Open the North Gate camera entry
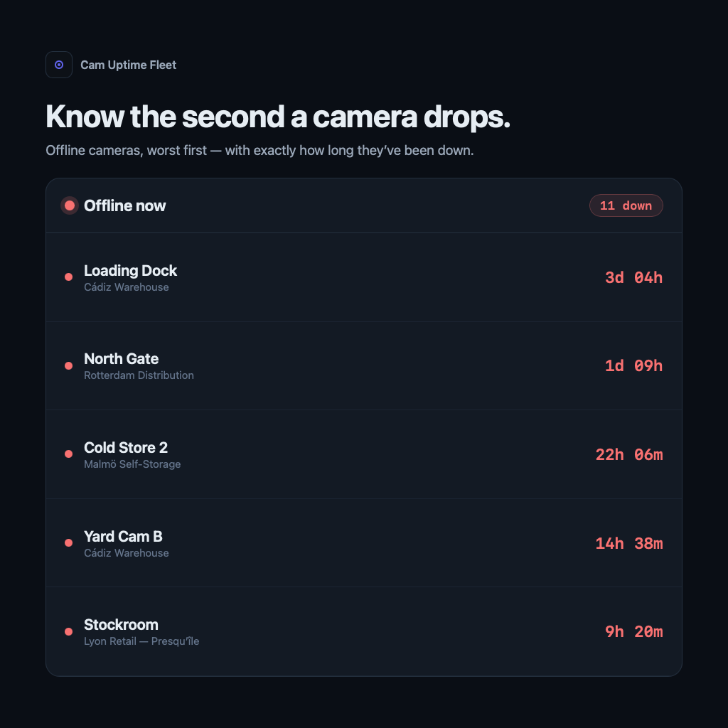The height and width of the screenshot is (728, 728). point(363,366)
